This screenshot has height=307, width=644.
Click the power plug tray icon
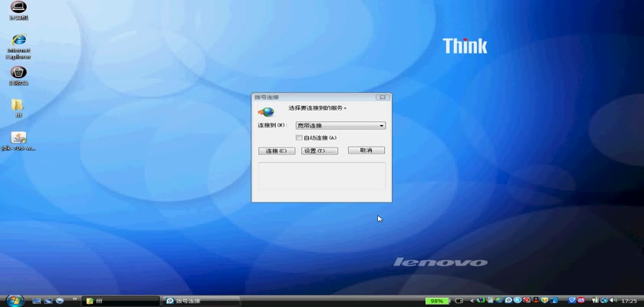point(595,301)
